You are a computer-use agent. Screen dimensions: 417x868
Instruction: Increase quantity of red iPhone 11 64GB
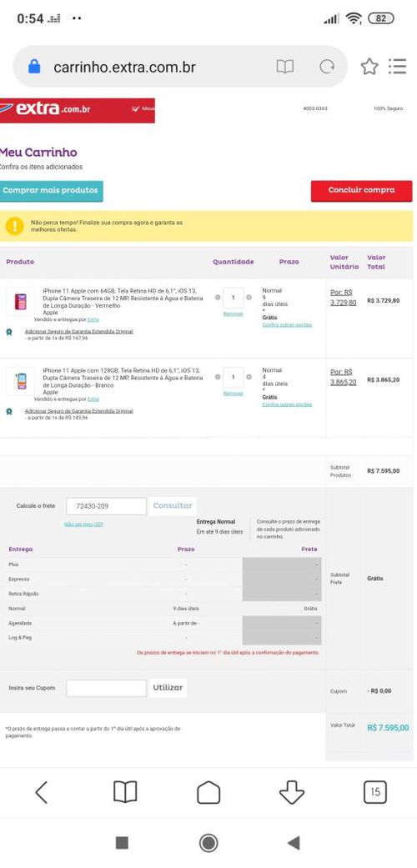click(249, 298)
